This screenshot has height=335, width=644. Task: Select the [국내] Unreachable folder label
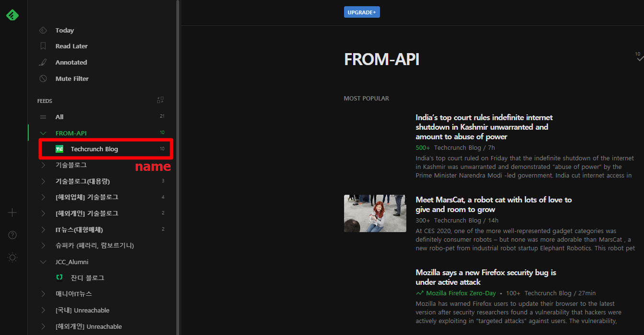[x=82, y=310]
